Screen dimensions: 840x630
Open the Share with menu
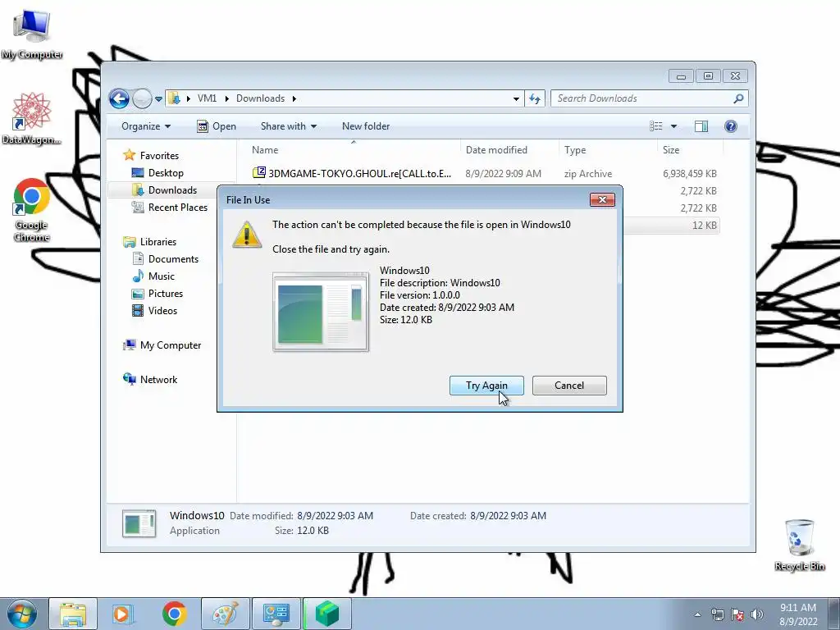coord(288,126)
